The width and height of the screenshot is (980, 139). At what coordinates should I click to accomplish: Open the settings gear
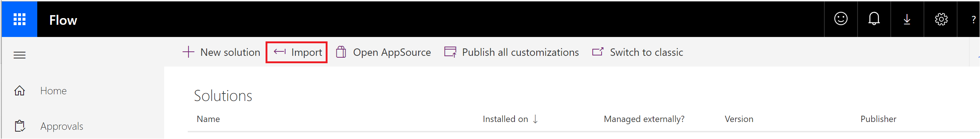point(941,19)
